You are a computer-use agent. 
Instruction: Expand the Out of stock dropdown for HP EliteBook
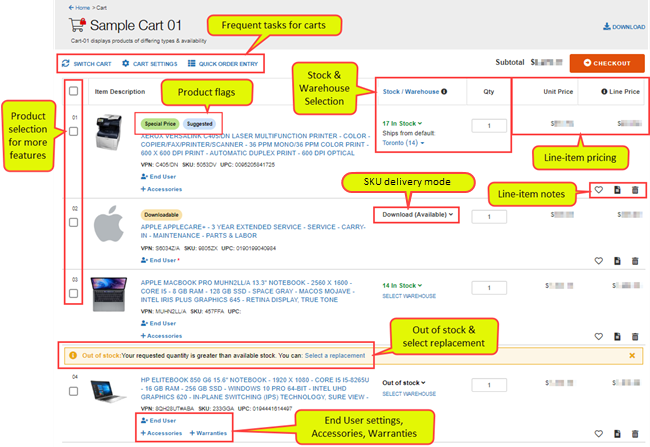404,383
